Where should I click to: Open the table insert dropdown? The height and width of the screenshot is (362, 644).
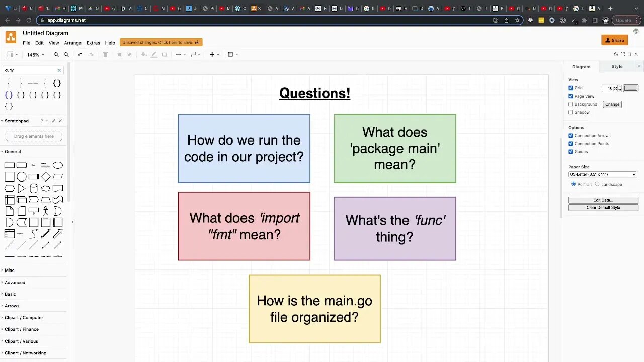point(233,55)
